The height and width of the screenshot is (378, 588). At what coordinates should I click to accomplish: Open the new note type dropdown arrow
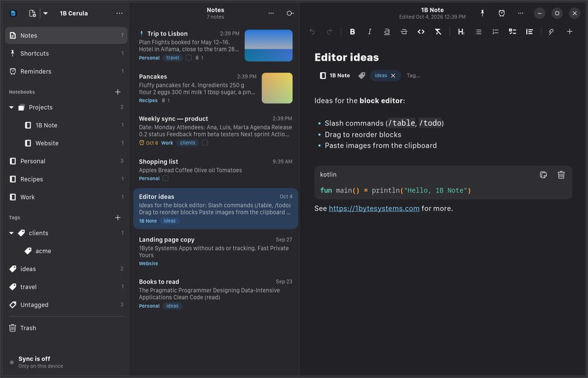(45, 13)
